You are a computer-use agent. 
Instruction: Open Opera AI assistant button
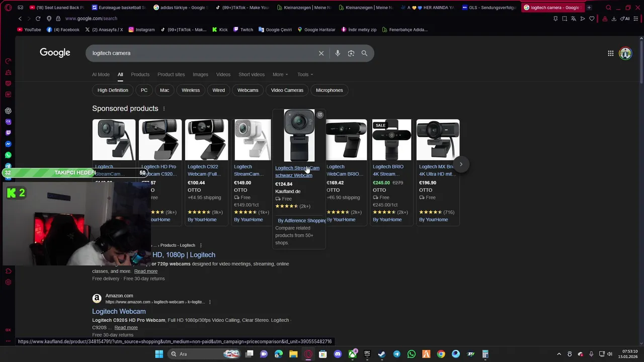tap(625, 19)
